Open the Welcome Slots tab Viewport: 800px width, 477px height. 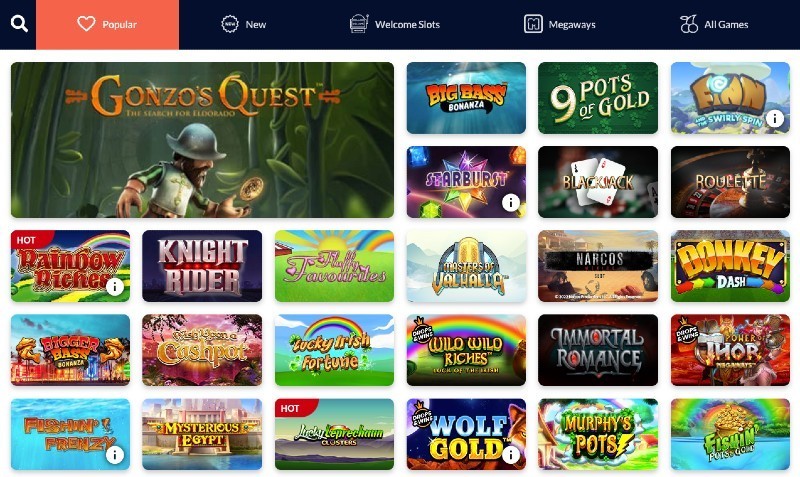[x=395, y=24]
